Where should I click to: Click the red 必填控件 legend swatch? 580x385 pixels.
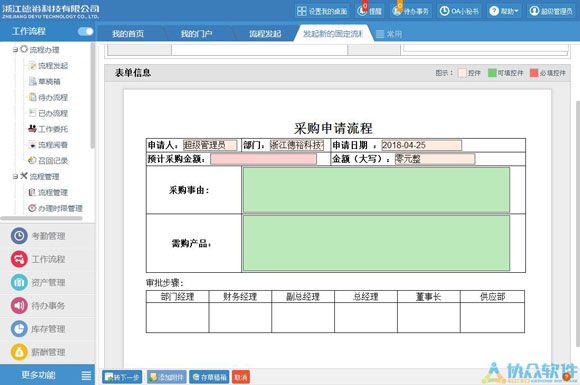[x=534, y=73]
